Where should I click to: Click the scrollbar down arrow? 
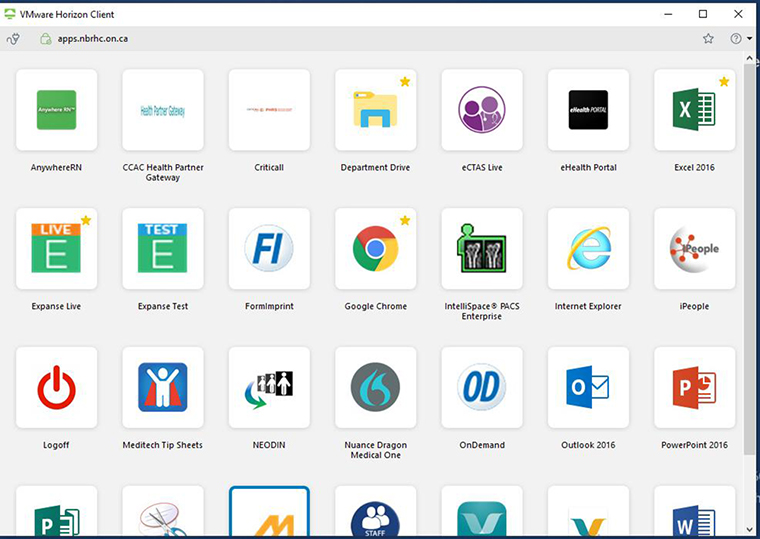click(x=749, y=530)
